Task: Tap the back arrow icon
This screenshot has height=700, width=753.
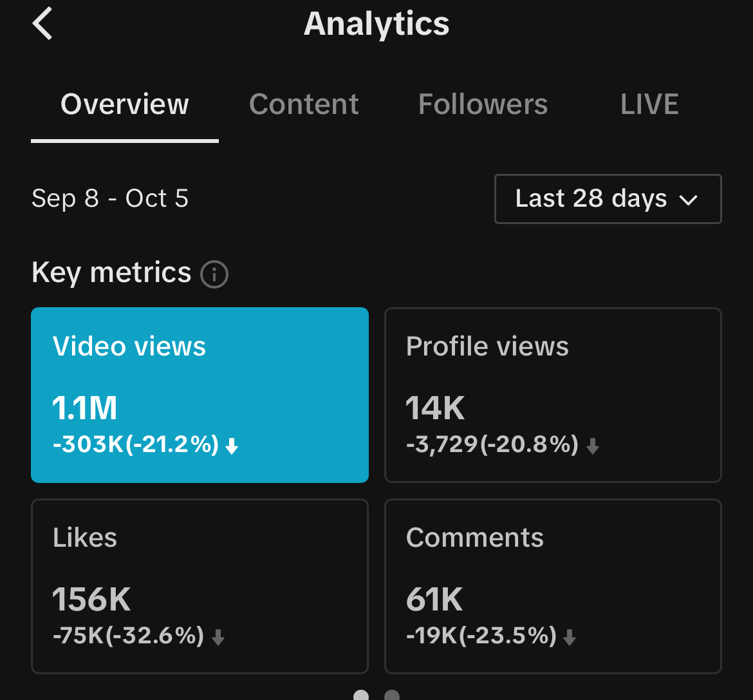Action: click(x=42, y=24)
